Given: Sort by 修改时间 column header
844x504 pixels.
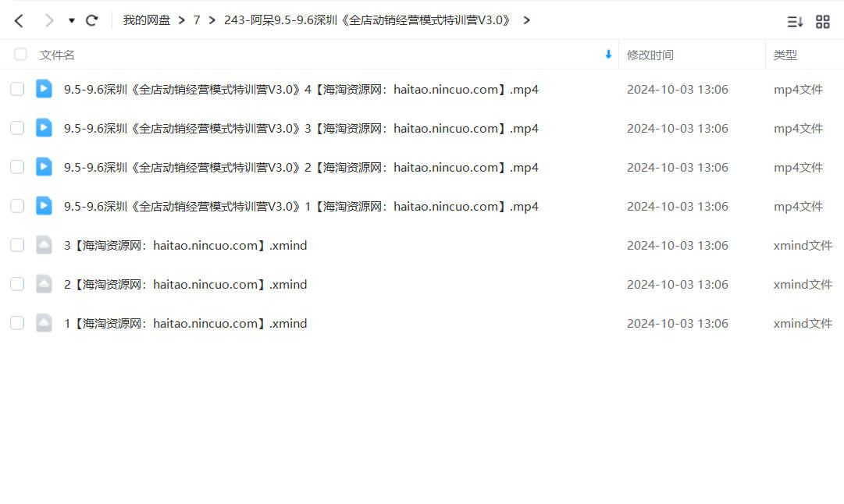Looking at the screenshot, I should (x=650, y=55).
